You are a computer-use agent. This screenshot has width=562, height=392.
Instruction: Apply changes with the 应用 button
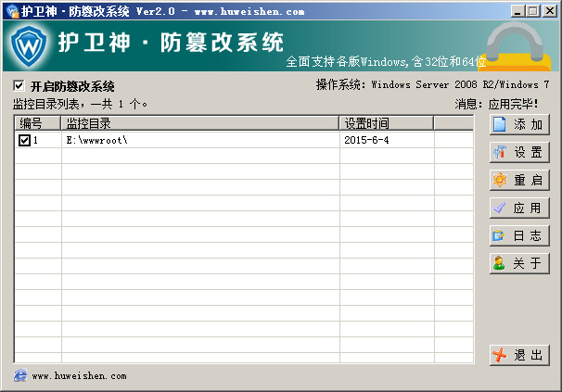tap(519, 208)
